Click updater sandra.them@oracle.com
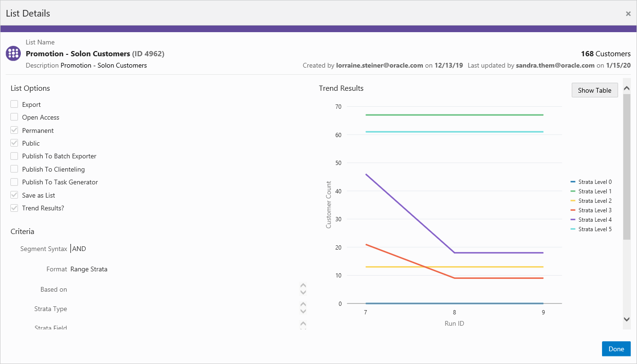The image size is (637, 364). [x=555, y=65]
